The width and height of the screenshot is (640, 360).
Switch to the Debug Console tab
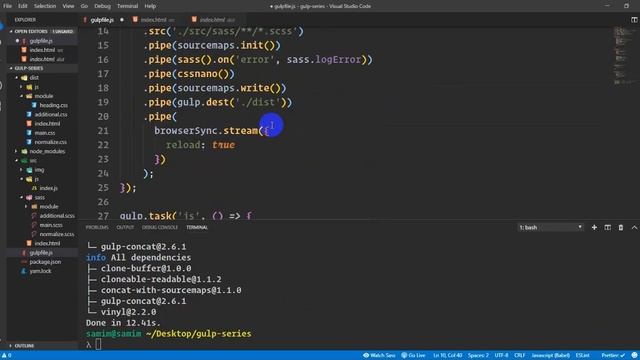coord(160,227)
